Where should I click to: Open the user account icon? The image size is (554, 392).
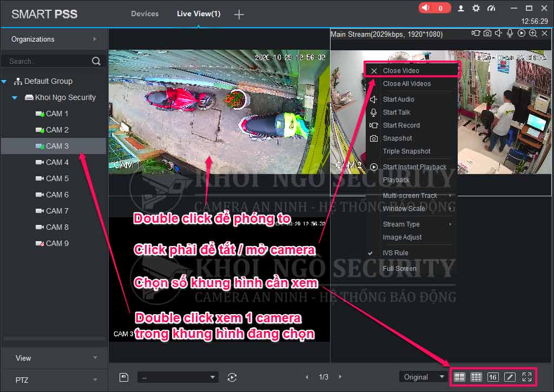pyautogui.click(x=461, y=9)
